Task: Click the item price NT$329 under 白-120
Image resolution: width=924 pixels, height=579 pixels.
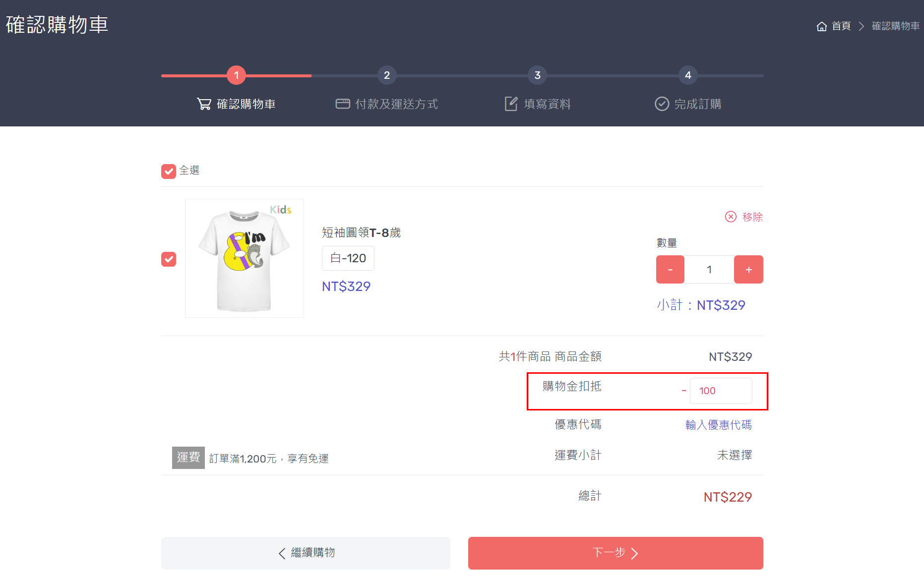Action: pos(346,287)
